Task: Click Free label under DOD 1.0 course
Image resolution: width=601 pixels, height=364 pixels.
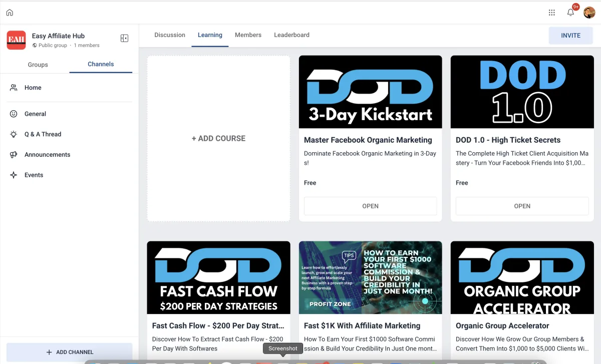Action: [462, 183]
